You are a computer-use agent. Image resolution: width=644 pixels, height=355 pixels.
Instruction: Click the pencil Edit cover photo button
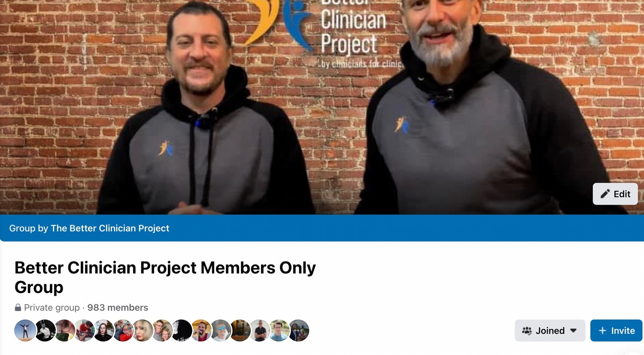point(615,194)
